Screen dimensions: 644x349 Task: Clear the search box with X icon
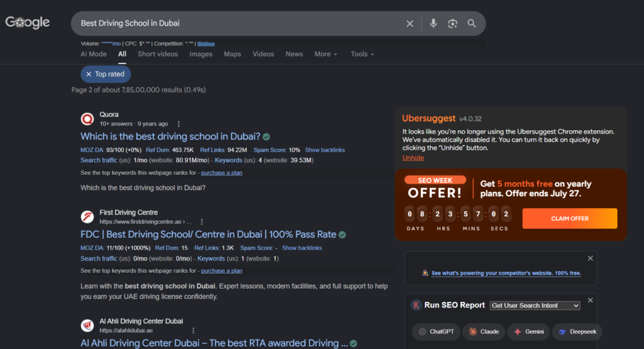pyautogui.click(x=409, y=23)
